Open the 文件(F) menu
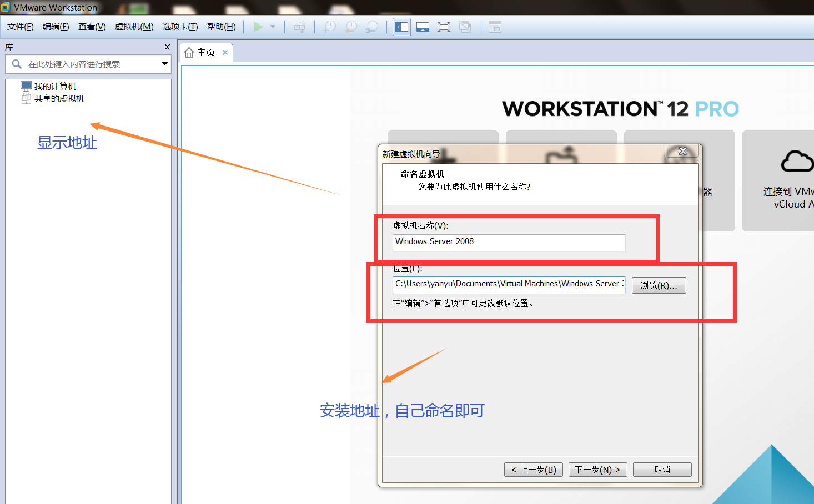The width and height of the screenshot is (814, 504). [x=21, y=27]
